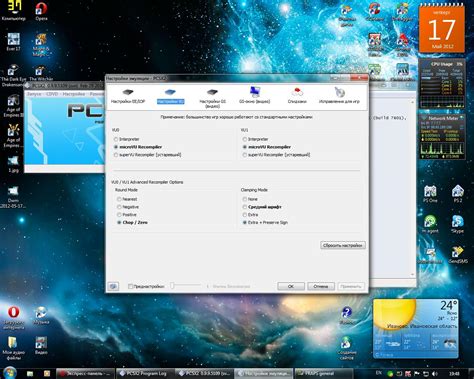The height and width of the screenshot is (379, 474).
Task: Select VU1 superVU Recompiler option
Action: point(276,155)
